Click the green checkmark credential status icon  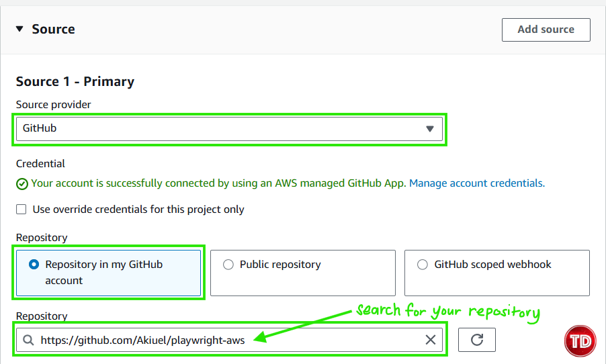[x=22, y=184]
